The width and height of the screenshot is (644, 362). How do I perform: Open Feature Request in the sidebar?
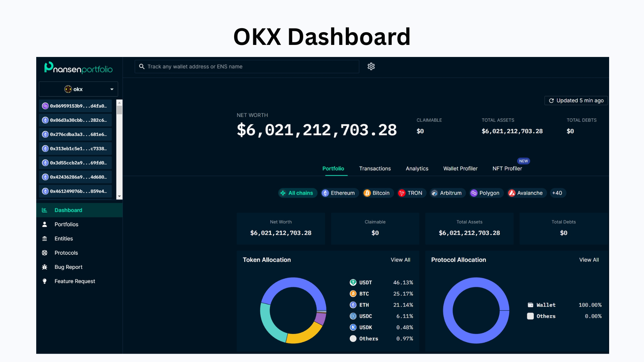(x=79, y=281)
